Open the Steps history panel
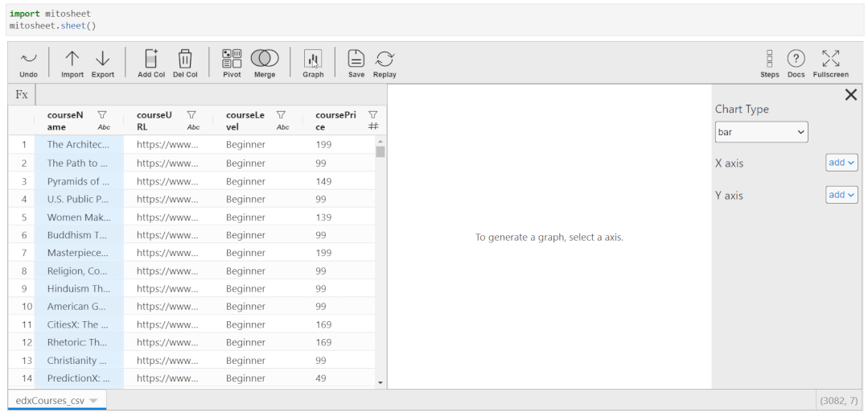 coord(770,63)
